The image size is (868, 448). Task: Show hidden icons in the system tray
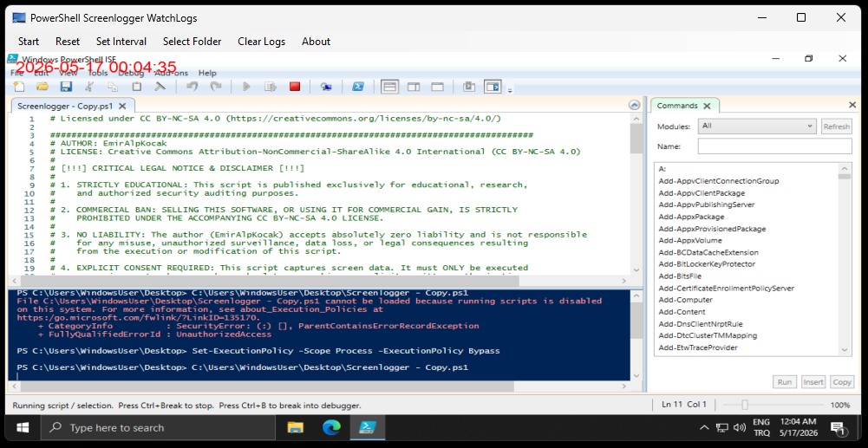tap(704, 427)
